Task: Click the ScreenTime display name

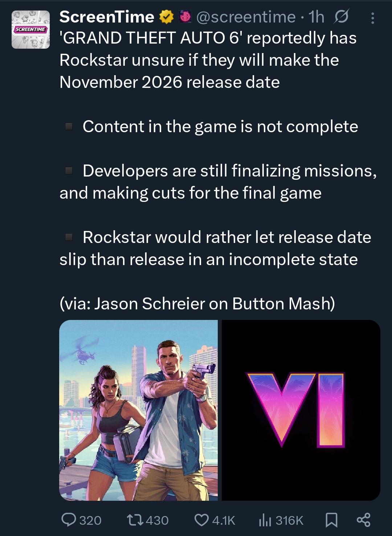Action: [107, 17]
